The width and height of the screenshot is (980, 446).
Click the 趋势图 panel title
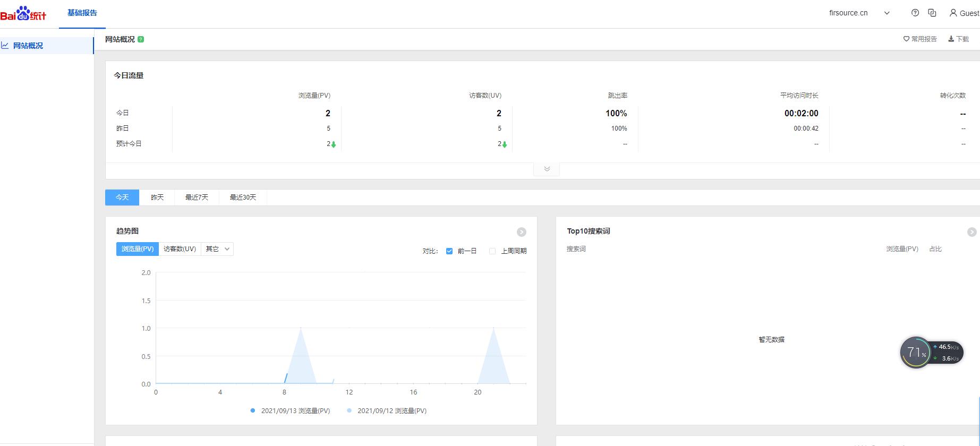pyautogui.click(x=127, y=231)
